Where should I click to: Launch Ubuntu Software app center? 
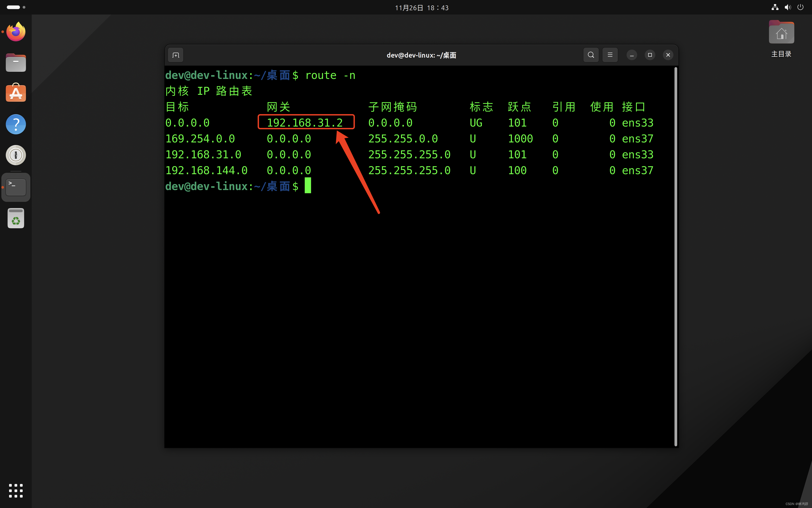point(16,93)
